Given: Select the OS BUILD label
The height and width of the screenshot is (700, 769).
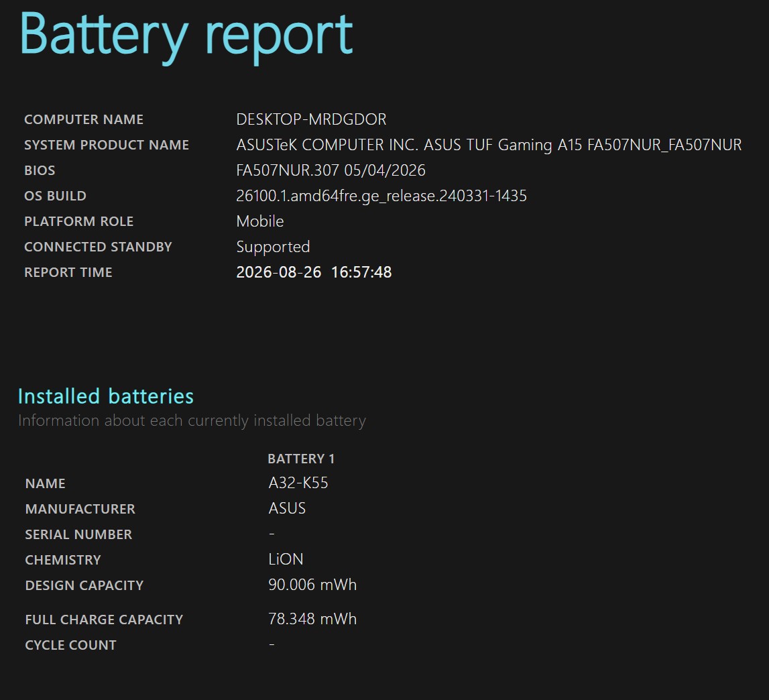Looking at the screenshot, I should pos(56,196).
